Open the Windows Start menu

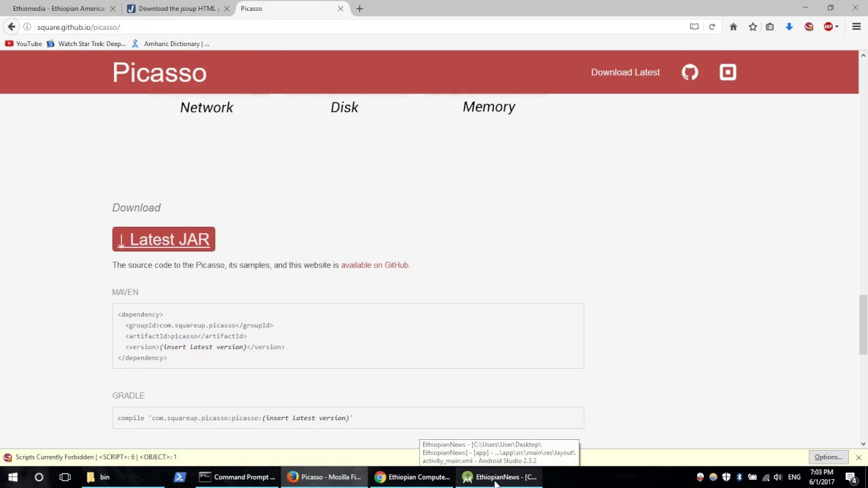[x=12, y=477]
